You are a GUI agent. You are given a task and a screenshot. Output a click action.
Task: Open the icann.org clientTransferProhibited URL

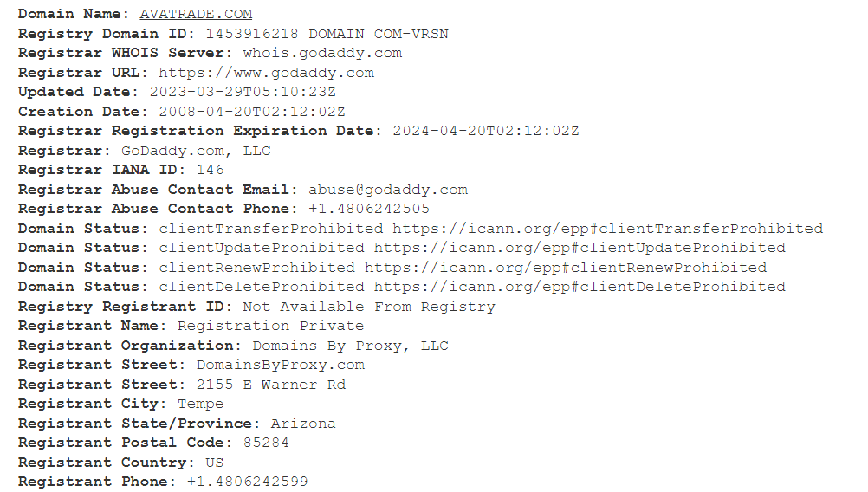[x=607, y=229]
